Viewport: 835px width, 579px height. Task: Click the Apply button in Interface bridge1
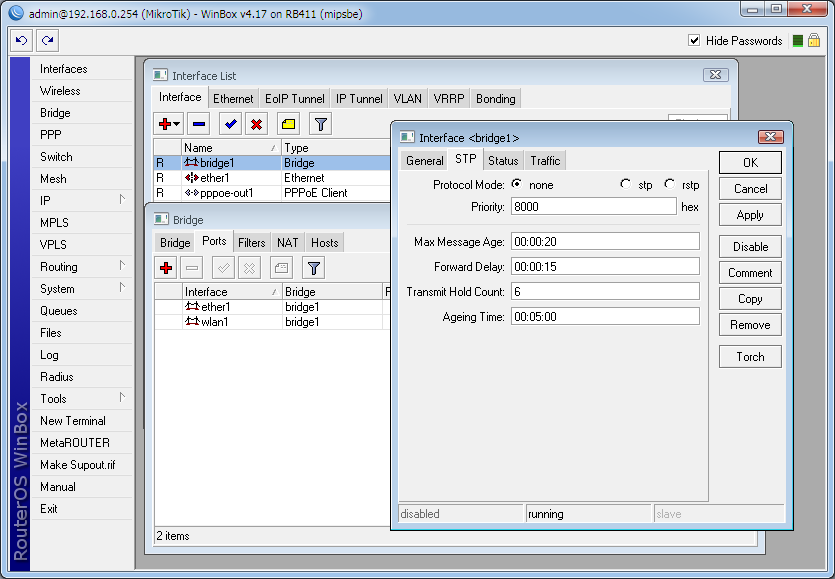pyautogui.click(x=750, y=215)
